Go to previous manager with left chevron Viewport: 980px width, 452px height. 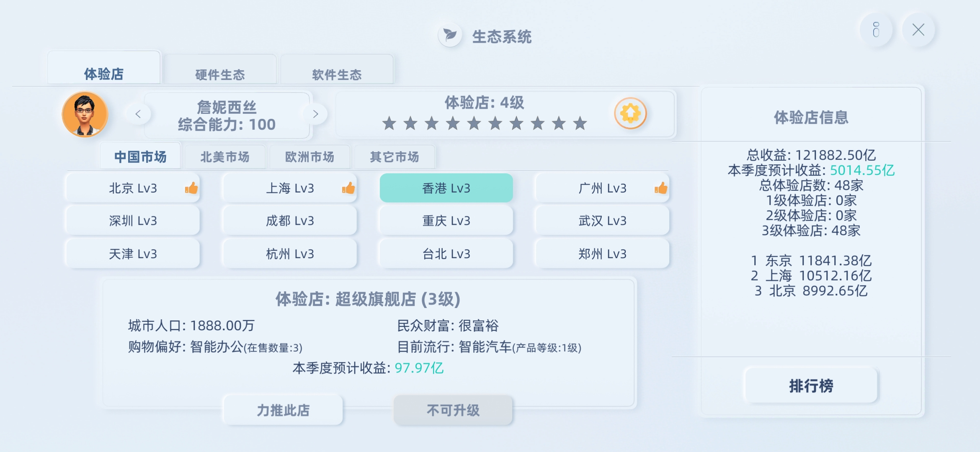pos(138,114)
